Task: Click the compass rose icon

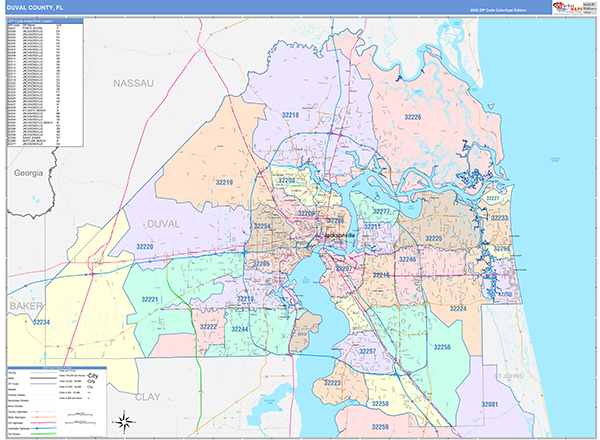Action: (124, 422)
